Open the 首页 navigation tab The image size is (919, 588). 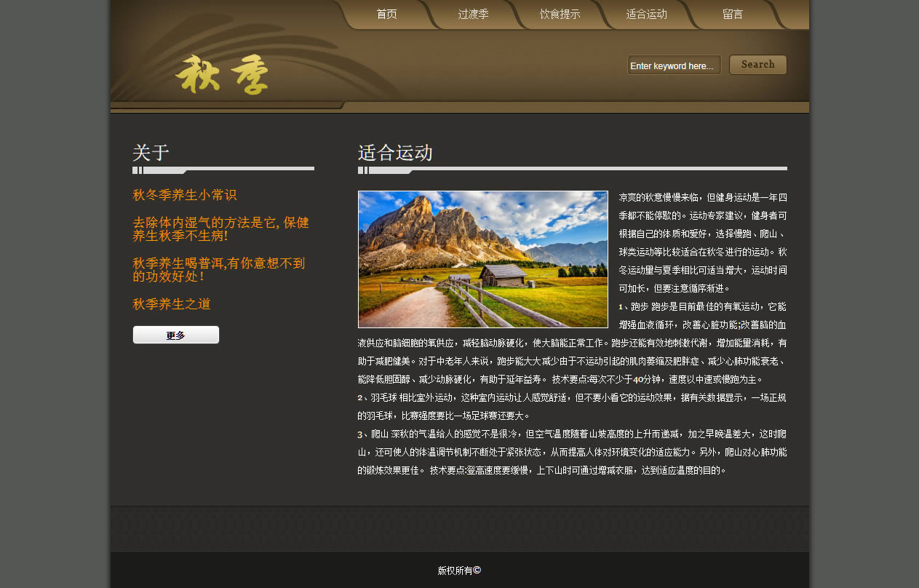386,15
